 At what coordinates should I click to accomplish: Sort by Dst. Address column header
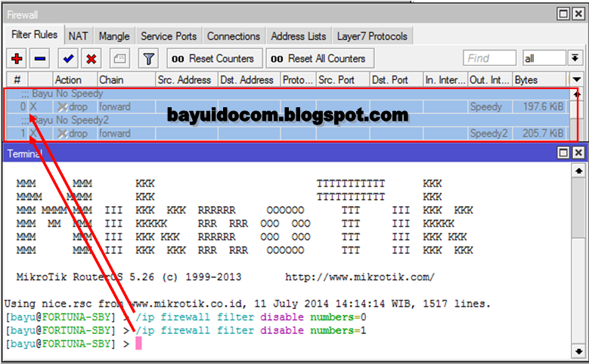(x=249, y=80)
